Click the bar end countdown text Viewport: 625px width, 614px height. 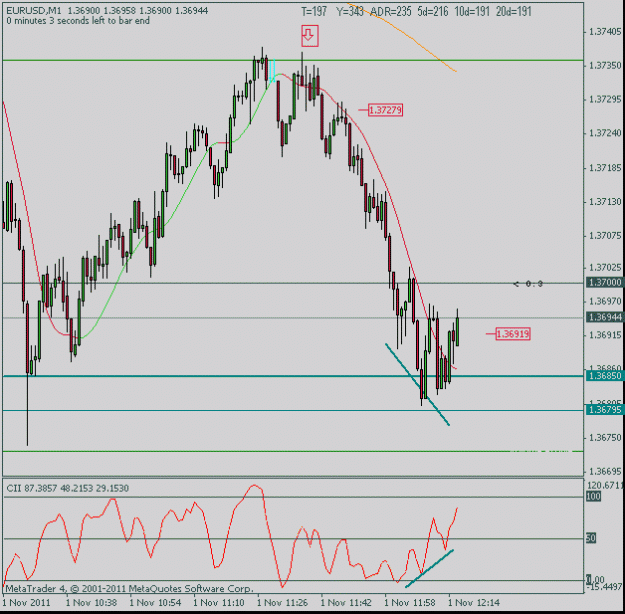(78, 21)
